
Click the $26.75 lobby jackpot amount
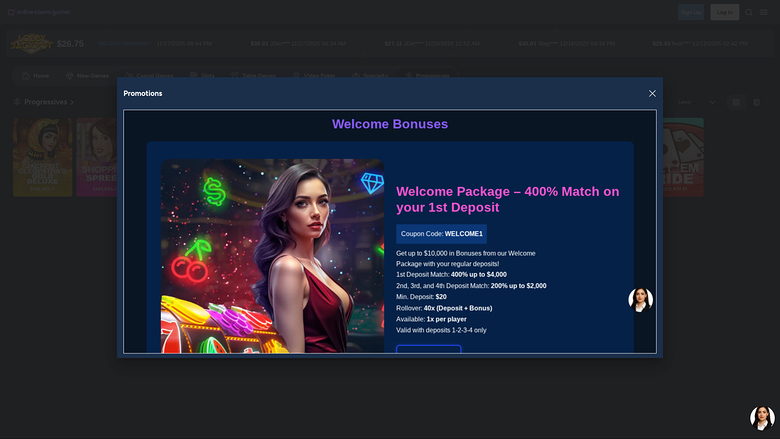70,44
